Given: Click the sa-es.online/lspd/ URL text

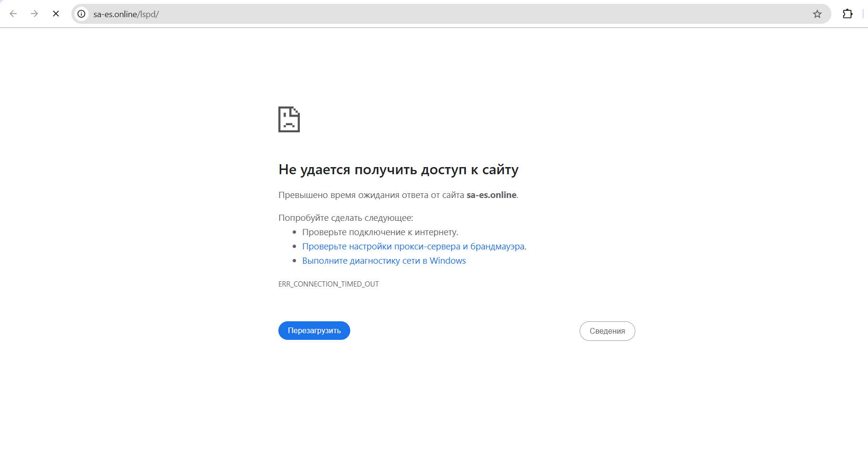Looking at the screenshot, I should pos(126,14).
